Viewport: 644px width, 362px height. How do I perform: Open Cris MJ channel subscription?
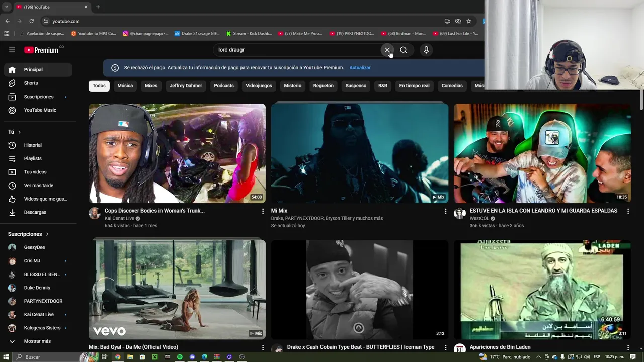[38, 261]
